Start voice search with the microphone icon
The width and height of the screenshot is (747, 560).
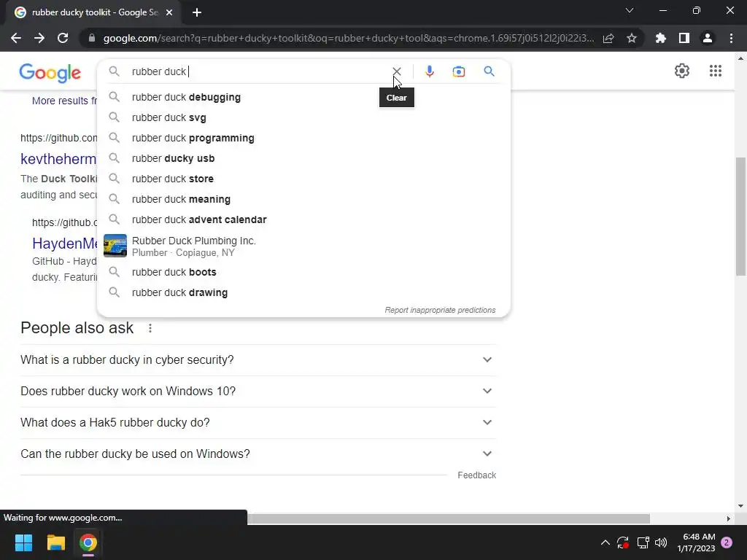pos(429,71)
